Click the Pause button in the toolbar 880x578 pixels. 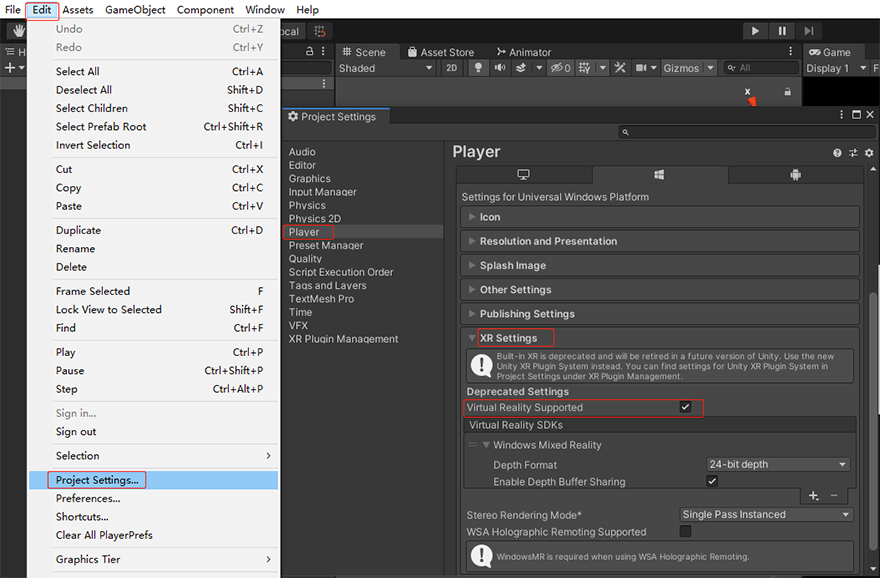(782, 31)
